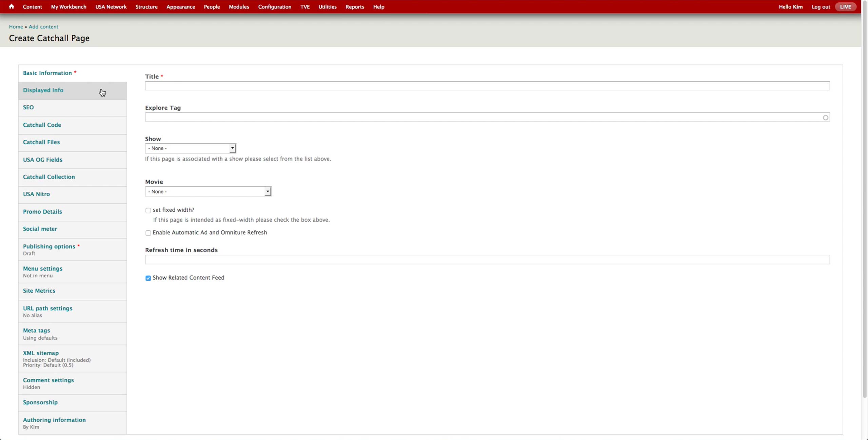Click the LIVE environment indicator badge
This screenshot has width=868, height=440.
click(845, 7)
